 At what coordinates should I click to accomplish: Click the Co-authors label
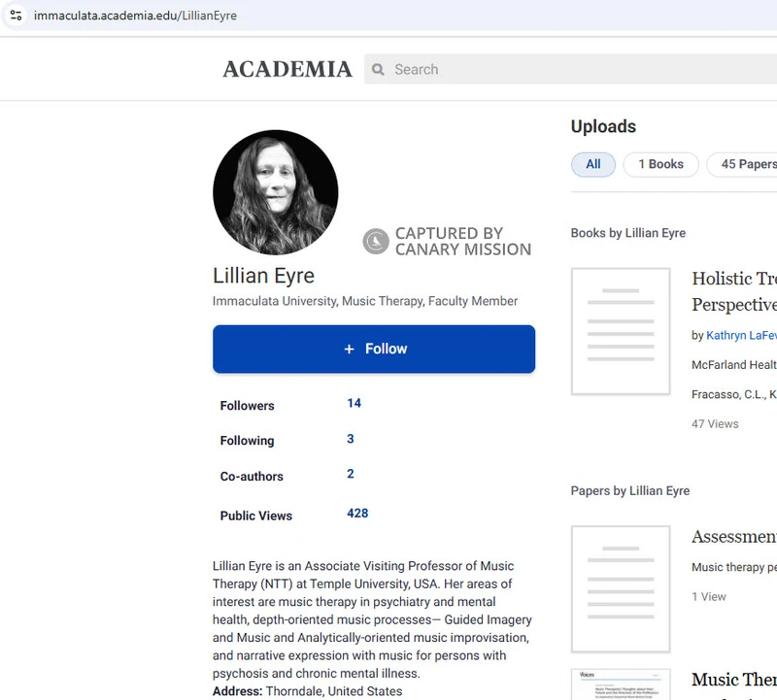(x=252, y=477)
